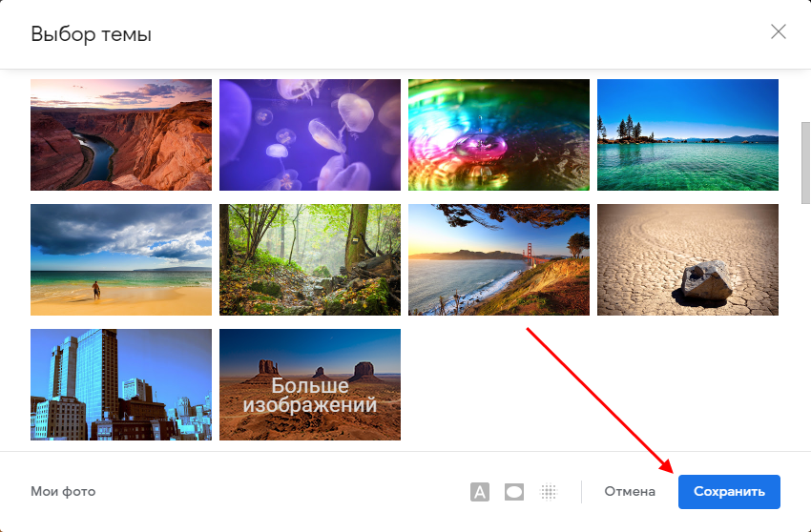Select the beach with stormy clouds theme
This screenshot has width=811, height=532.
coord(121,259)
